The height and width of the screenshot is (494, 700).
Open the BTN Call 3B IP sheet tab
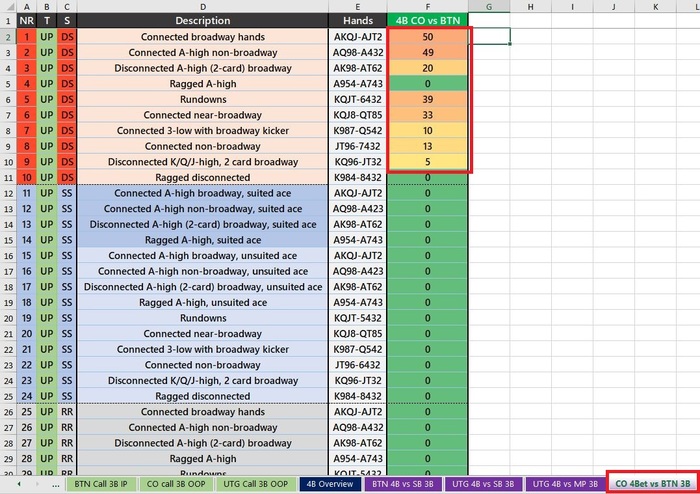pos(101,484)
